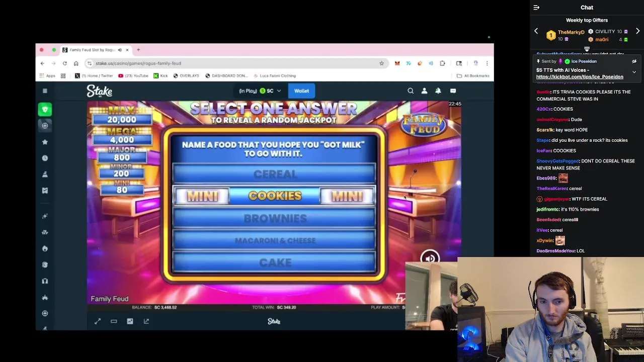This screenshot has height=362, width=644.
Task: Open the Home / Twitter bookmark
Action: coord(94,76)
